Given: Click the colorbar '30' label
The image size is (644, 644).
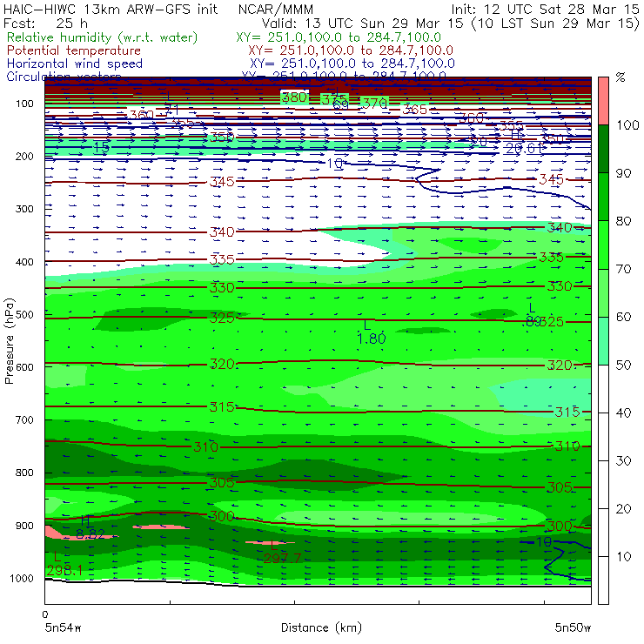Looking at the screenshot, I should coord(623,461).
